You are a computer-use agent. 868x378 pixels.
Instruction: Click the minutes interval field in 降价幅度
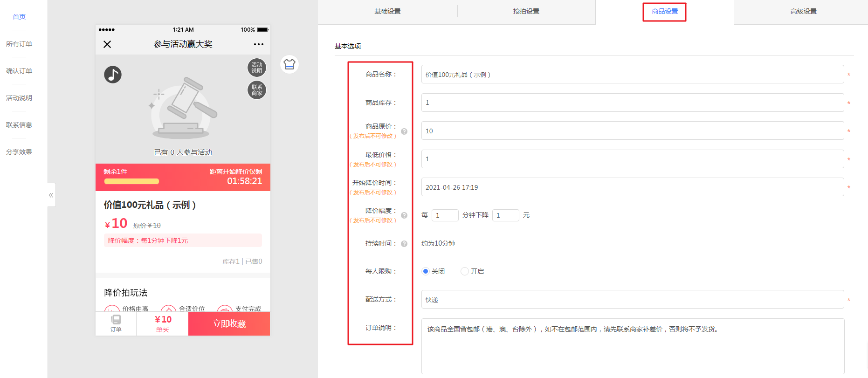[445, 215]
